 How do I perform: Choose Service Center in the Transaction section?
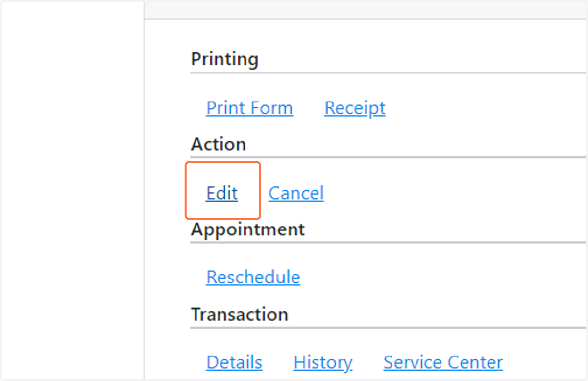443,362
